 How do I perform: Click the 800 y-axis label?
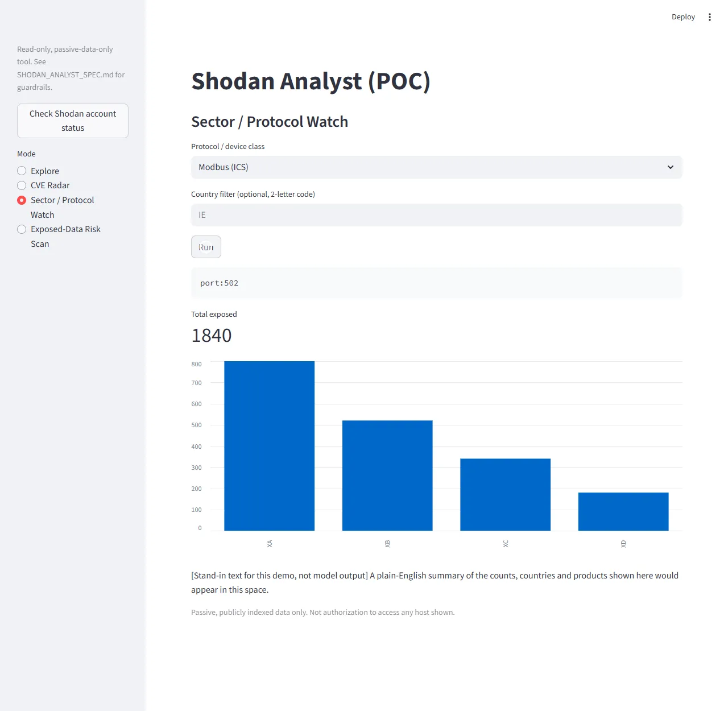click(x=196, y=364)
